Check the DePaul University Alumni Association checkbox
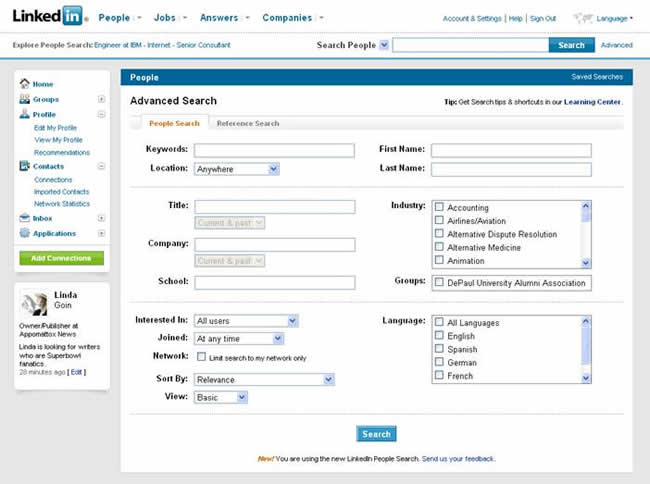 439,282
